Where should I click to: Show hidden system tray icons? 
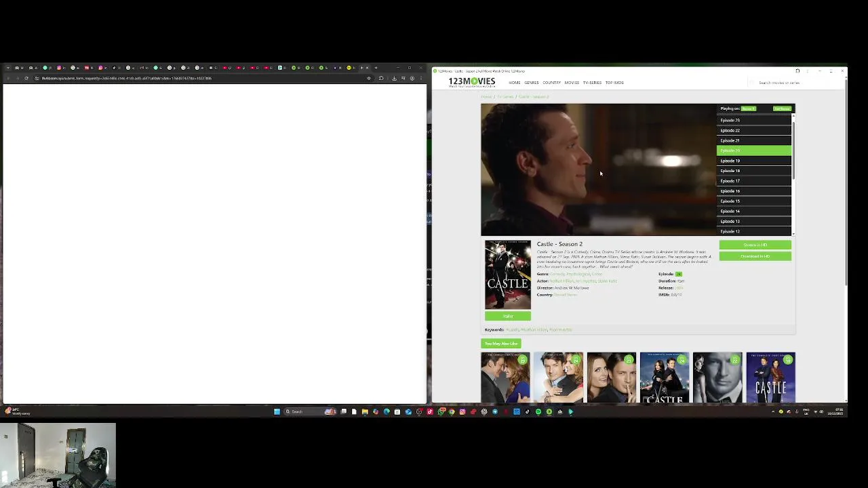pyautogui.click(x=773, y=411)
